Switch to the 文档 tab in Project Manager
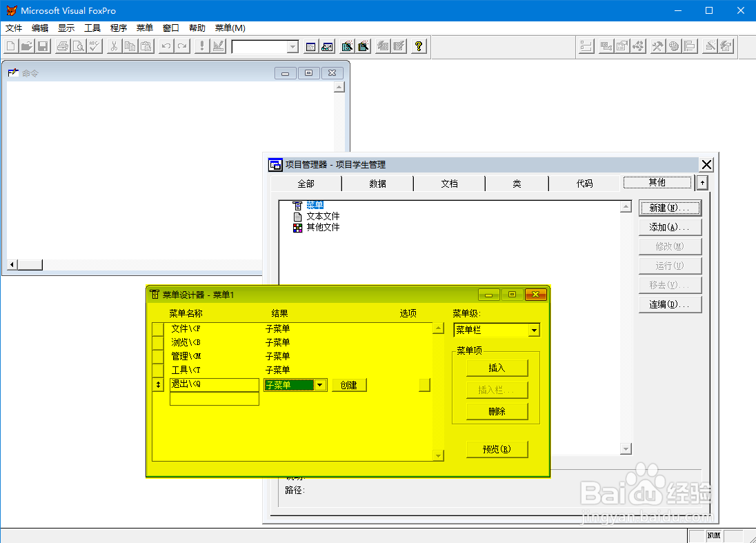 (x=449, y=184)
